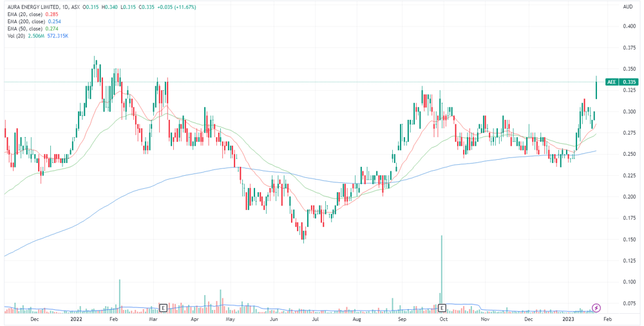Click the 0.100 price axis label

click(x=629, y=282)
